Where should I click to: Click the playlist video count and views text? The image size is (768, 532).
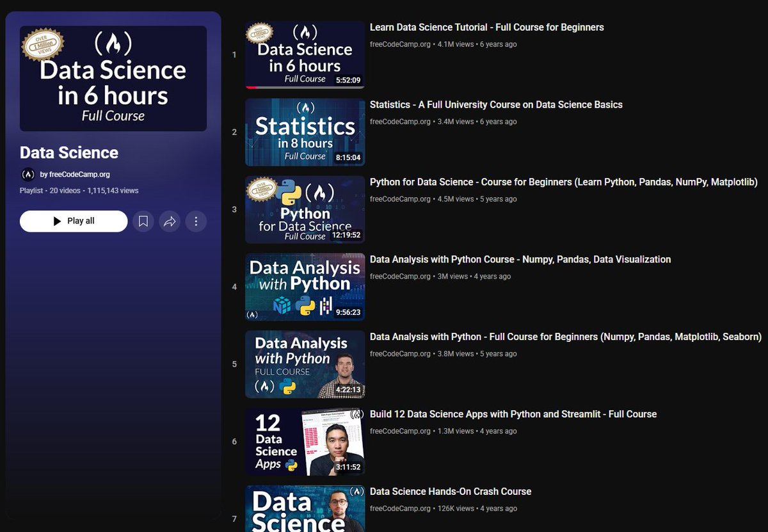79,191
